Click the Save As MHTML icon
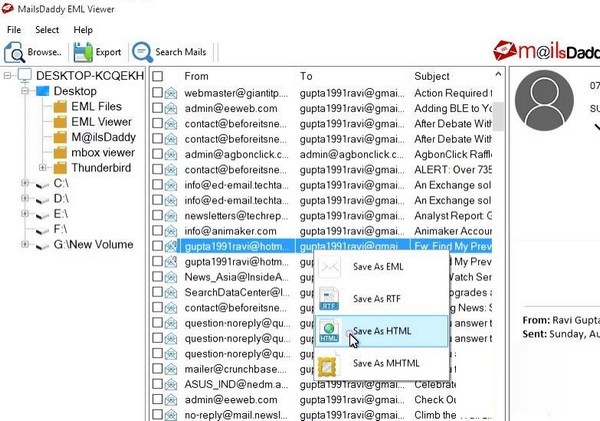The image size is (600, 421). (328, 366)
